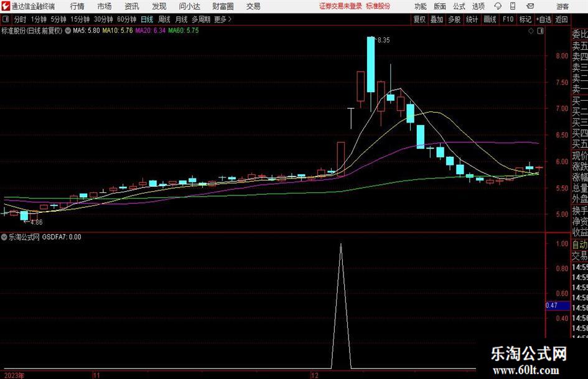The image size is (588, 379).
Task: Switch to 60分钟 period
Action: pyautogui.click(x=127, y=19)
